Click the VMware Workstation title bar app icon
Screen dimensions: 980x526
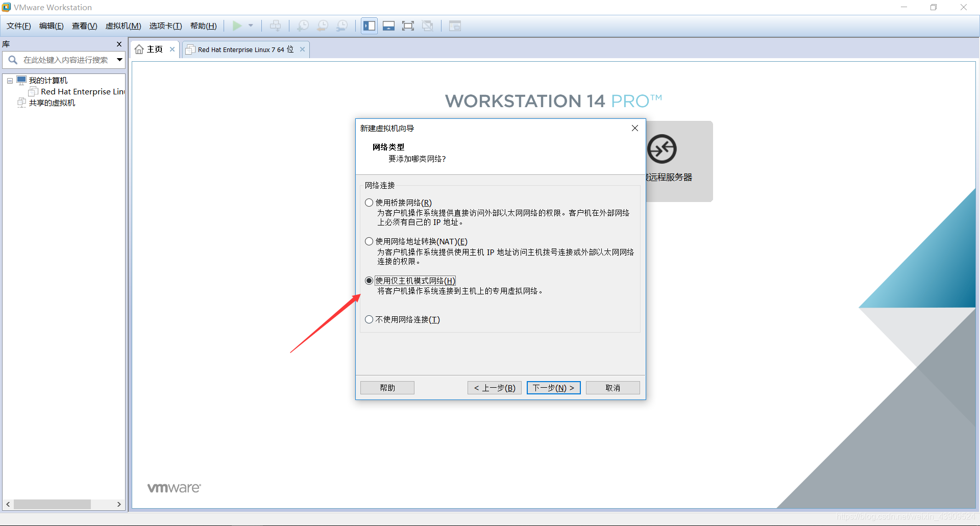click(x=6, y=7)
